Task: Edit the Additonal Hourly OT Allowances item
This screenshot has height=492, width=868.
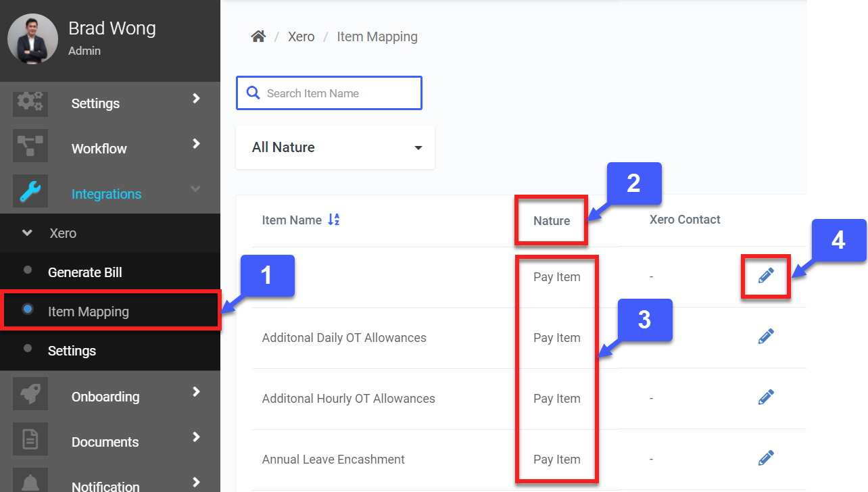Action: click(765, 397)
